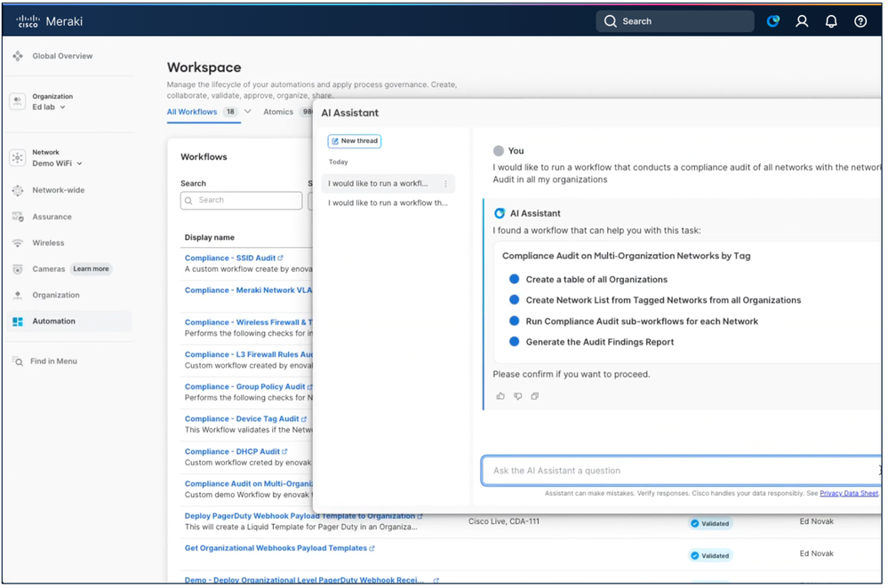888x588 pixels.
Task: Open Compliance - SSID Audit workflow
Action: [x=230, y=258]
